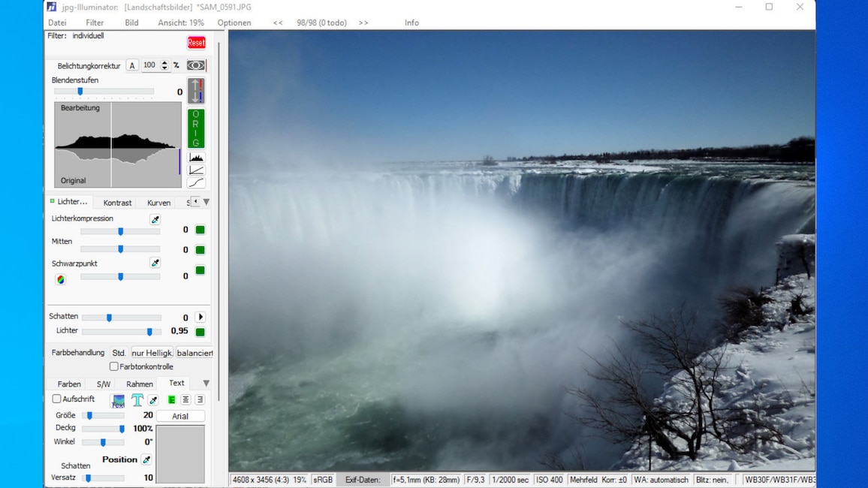Pick Lichterkompression with the eyedropper
Screen dimensions: 868x488
[155, 219]
